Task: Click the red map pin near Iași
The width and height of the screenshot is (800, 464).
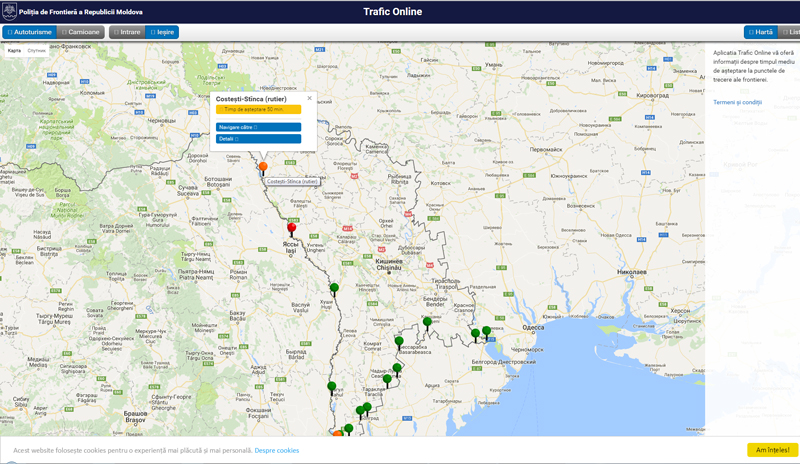Action: [292, 229]
